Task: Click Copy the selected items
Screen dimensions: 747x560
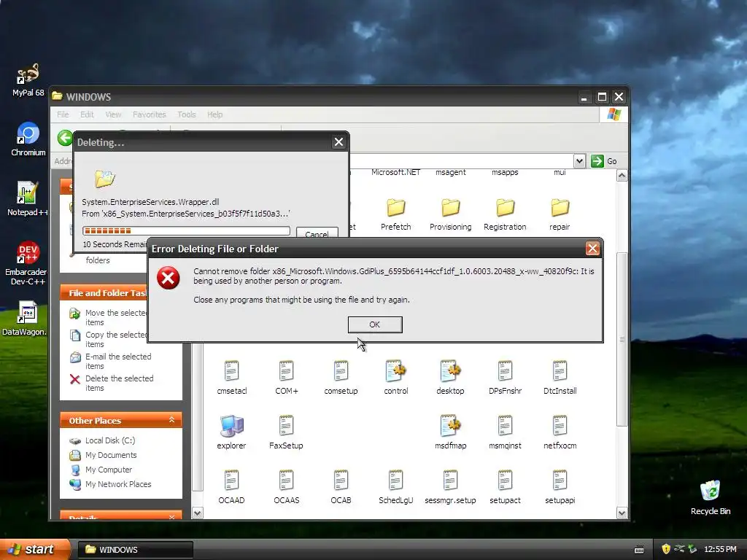Action: pyautogui.click(x=109, y=340)
